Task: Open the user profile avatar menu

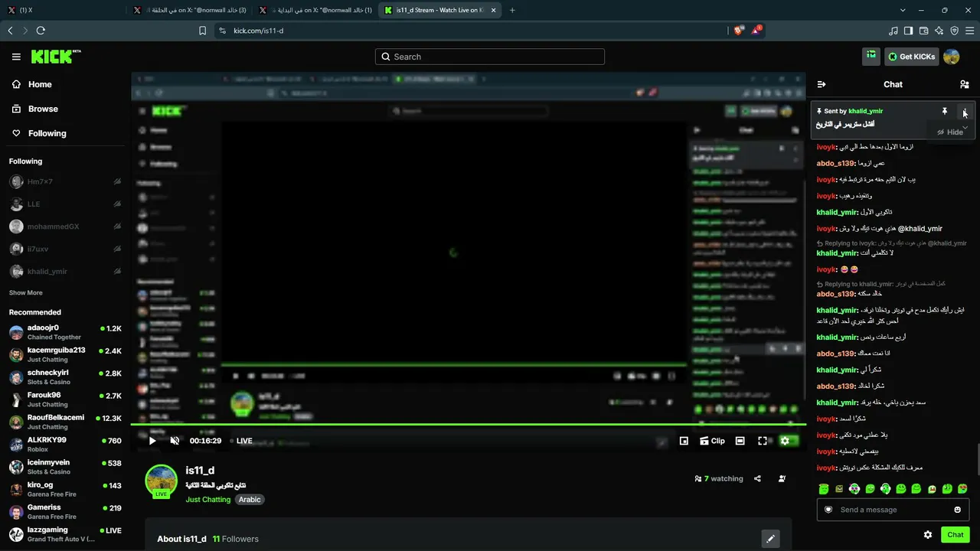Action: click(952, 57)
